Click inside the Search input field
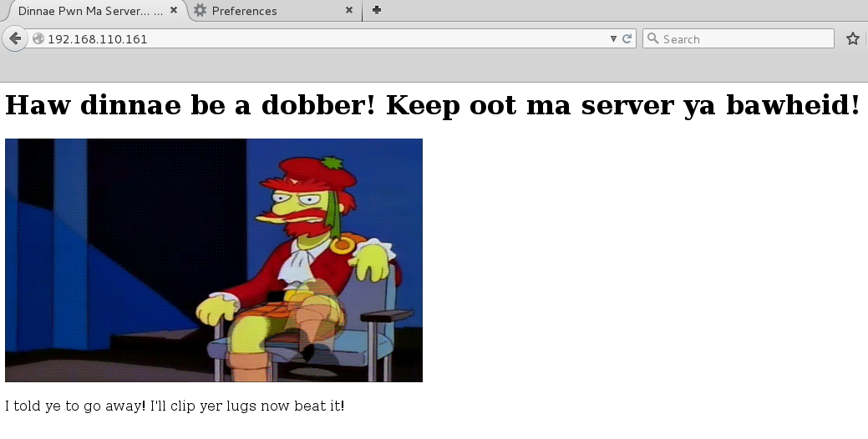Screen dimensions: 868x439 (x=744, y=38)
